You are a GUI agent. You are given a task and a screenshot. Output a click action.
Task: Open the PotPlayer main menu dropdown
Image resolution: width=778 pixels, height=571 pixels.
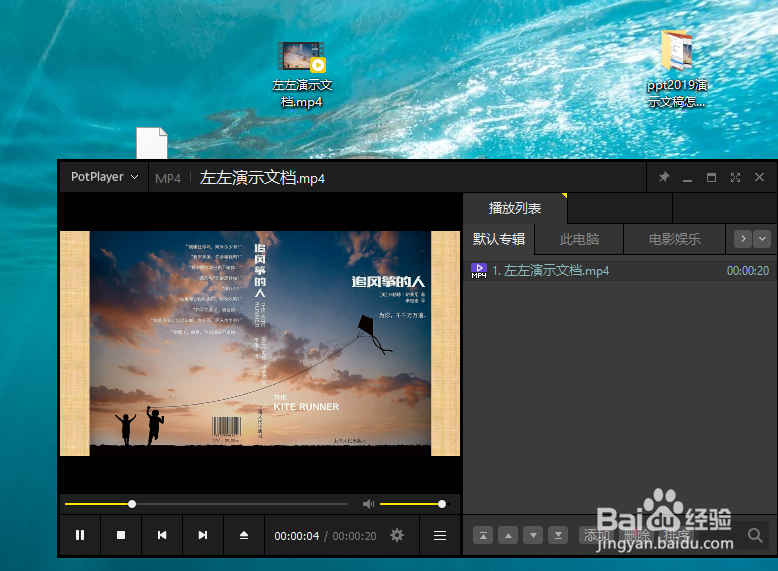tap(104, 177)
